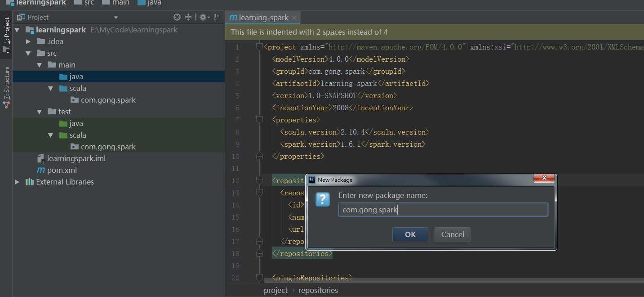
Task: Click the Collapse All icon in Project panel
Action: coord(189,17)
